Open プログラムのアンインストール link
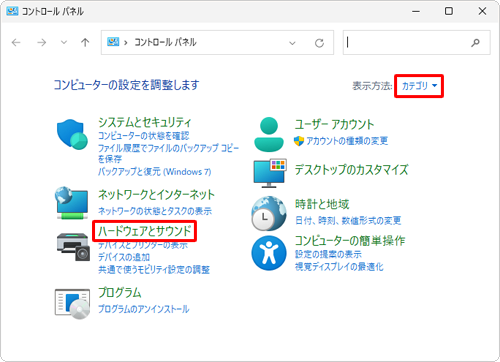The width and height of the screenshot is (500, 362). [x=143, y=309]
